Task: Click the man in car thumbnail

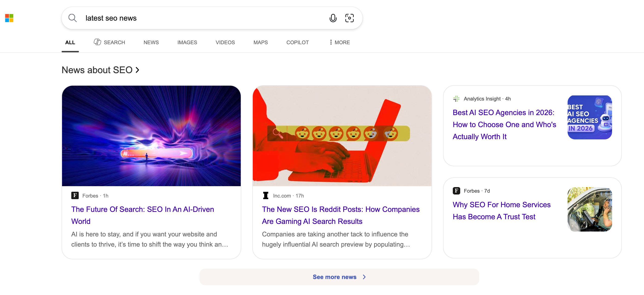Action: click(x=590, y=209)
